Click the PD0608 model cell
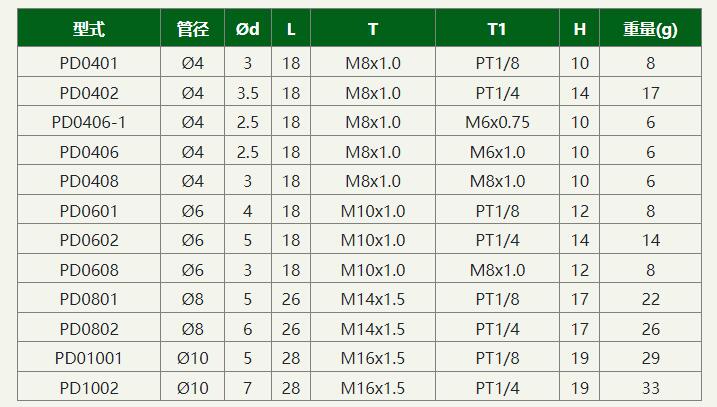 89,270
